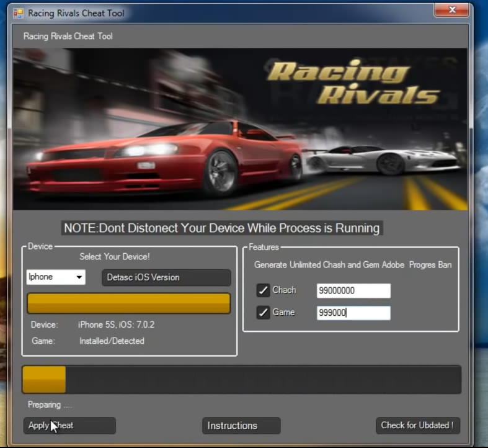Toggle the Game checkbox

(x=263, y=313)
